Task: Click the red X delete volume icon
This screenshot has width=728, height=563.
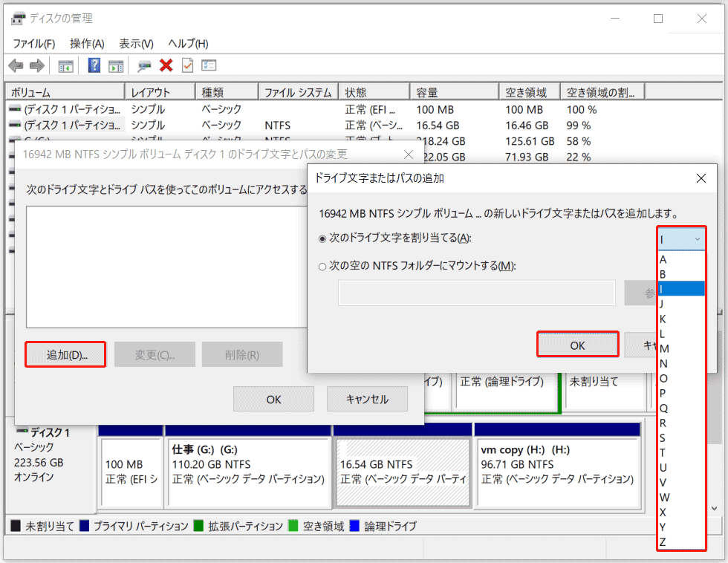Action: click(165, 65)
